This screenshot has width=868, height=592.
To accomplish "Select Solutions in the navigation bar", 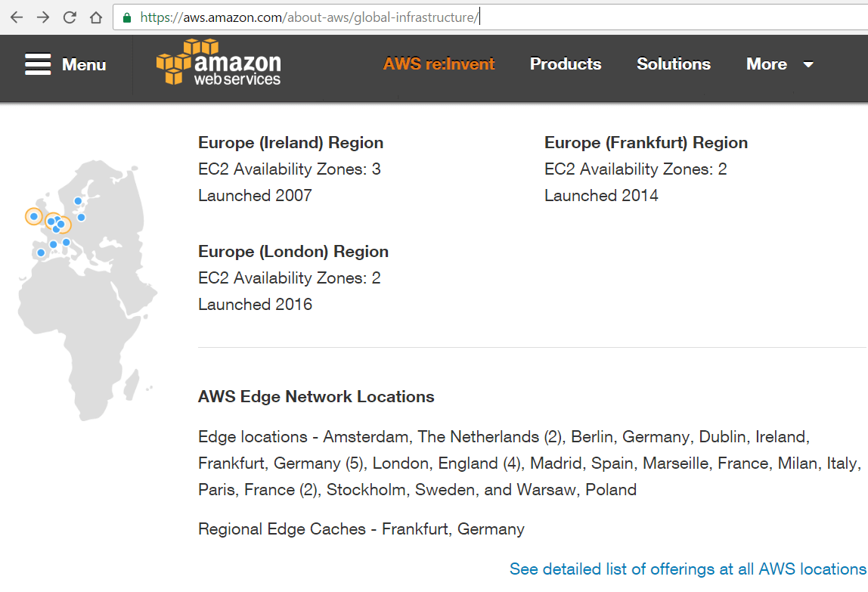I will point(673,64).
